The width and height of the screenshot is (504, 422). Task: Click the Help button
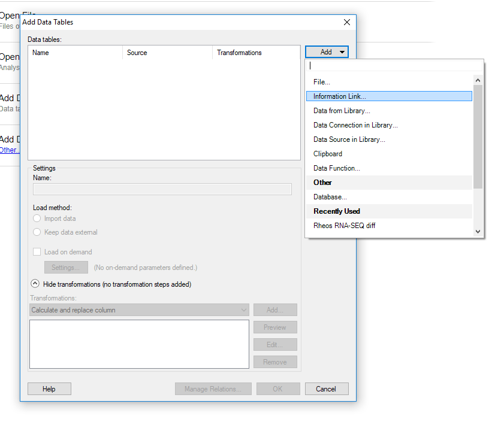49,388
